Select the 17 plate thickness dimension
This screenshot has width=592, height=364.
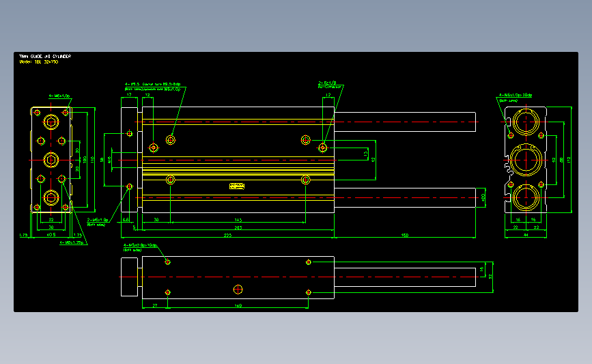129,95
